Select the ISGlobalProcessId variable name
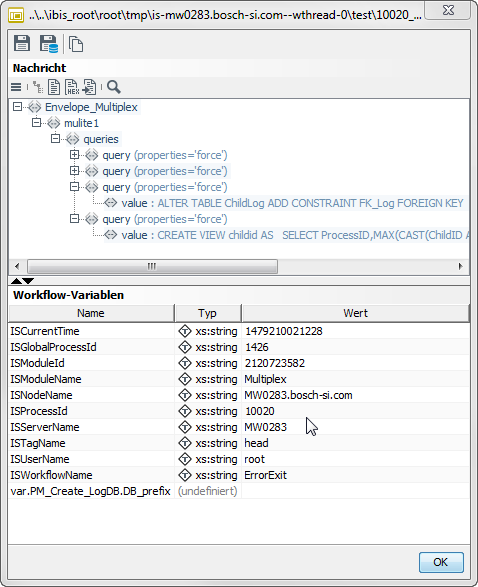Screen dimensions: 478x587 click(54, 347)
